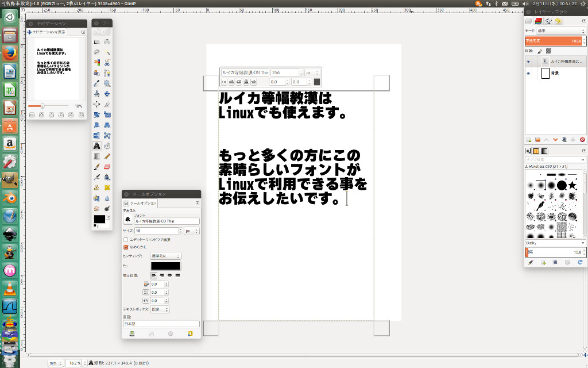Select the Scale tool

click(107, 114)
